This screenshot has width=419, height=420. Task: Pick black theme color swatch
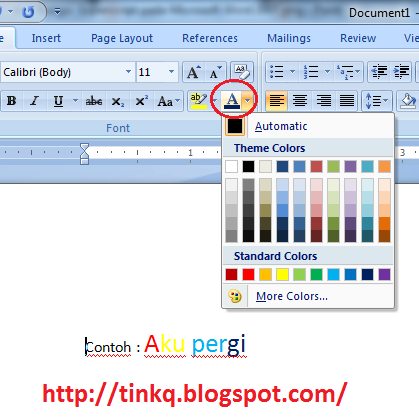pyautogui.click(x=248, y=166)
